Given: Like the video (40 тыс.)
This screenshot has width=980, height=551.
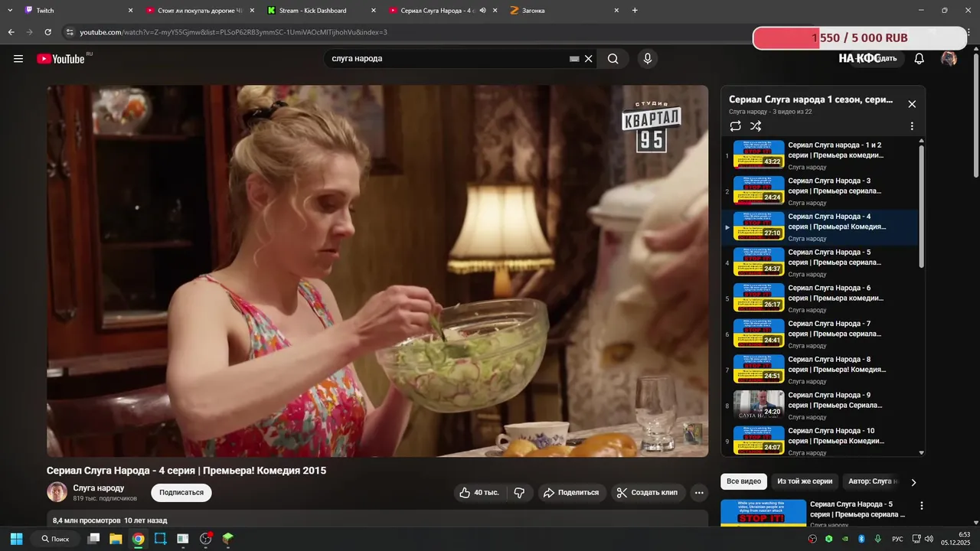Looking at the screenshot, I should (479, 493).
